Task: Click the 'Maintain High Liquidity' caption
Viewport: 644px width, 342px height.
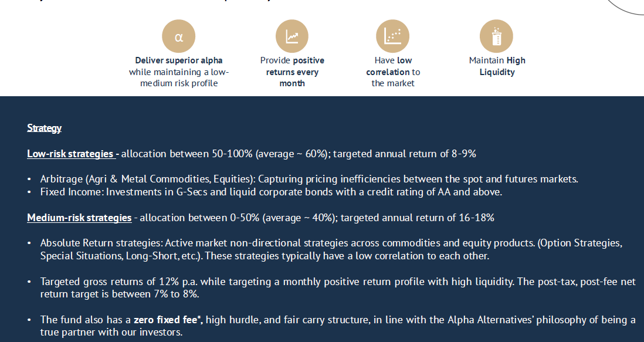Action: (x=497, y=66)
